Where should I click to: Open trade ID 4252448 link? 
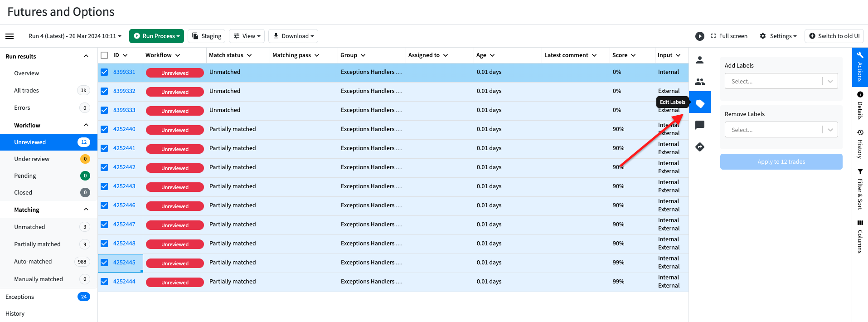click(124, 244)
